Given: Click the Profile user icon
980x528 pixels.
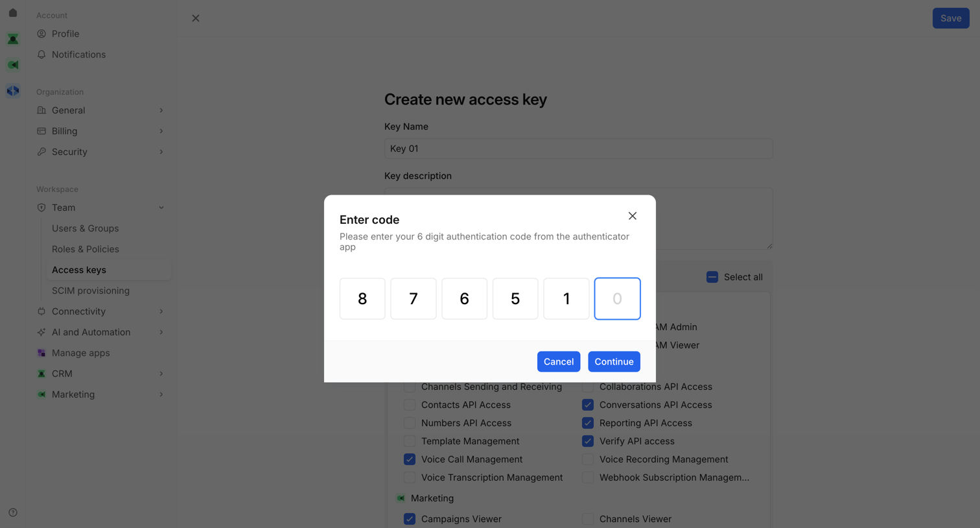Looking at the screenshot, I should pos(41,34).
